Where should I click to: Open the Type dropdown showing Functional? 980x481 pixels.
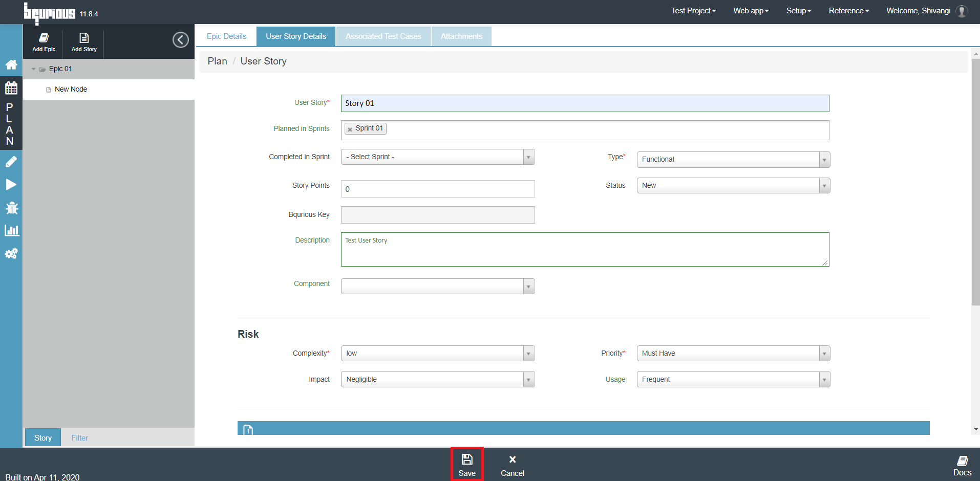click(733, 159)
